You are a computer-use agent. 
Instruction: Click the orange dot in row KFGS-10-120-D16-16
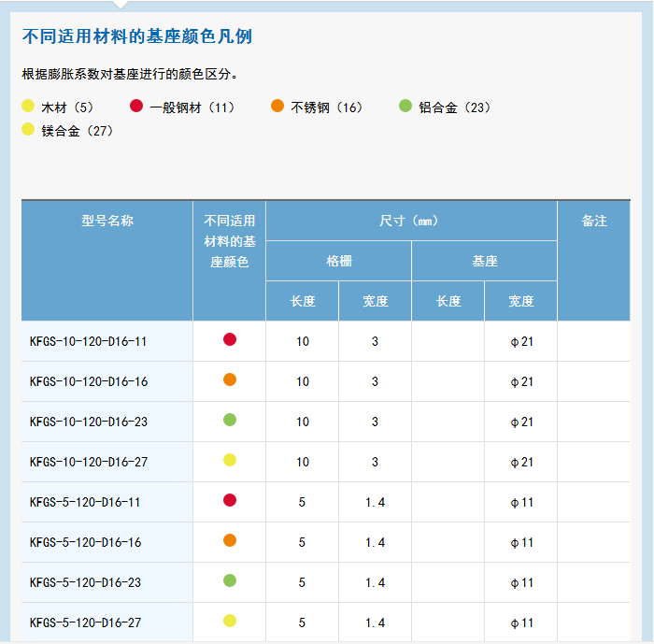(230, 379)
